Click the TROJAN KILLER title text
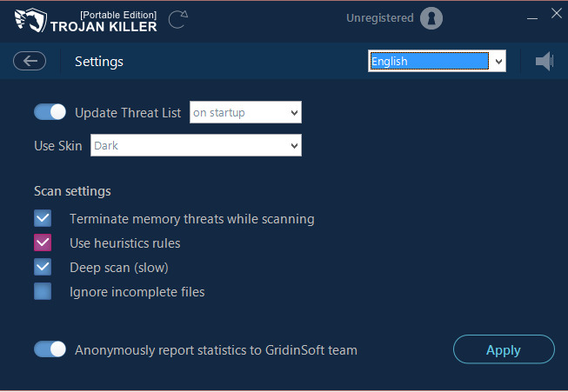This screenshot has width=568, height=392. (104, 26)
